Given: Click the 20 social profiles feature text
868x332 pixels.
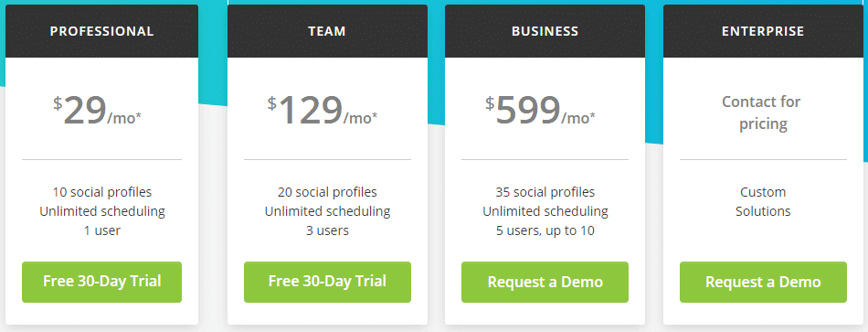Looking at the screenshot, I should [x=327, y=192].
